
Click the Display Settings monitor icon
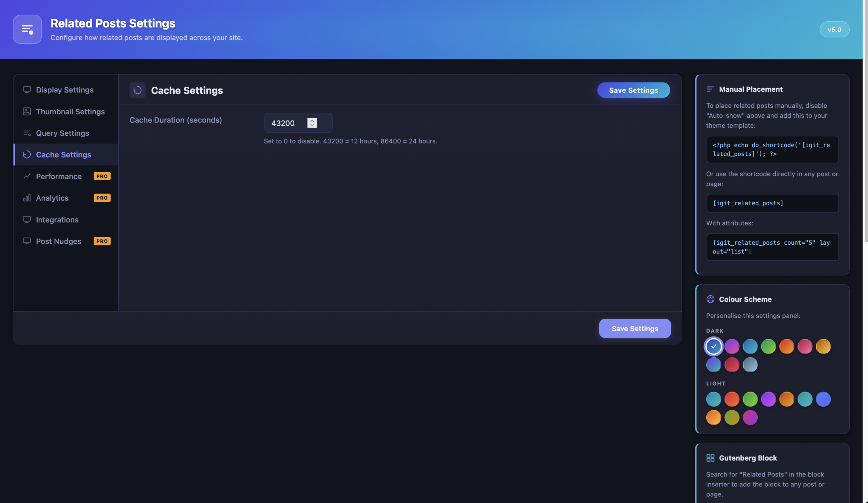click(26, 89)
